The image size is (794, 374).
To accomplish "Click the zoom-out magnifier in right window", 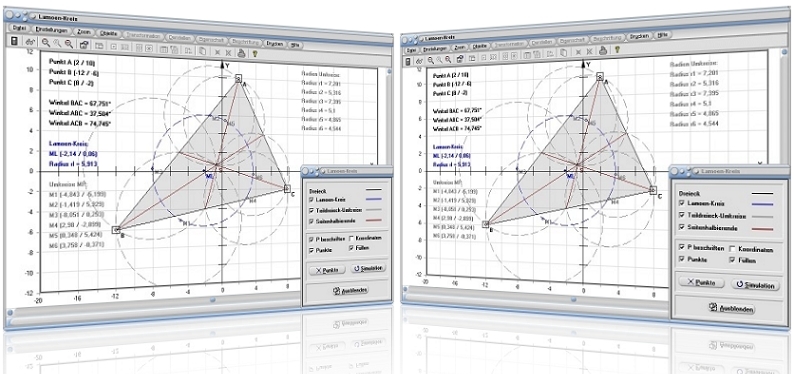I will pyautogui.click(x=449, y=58).
